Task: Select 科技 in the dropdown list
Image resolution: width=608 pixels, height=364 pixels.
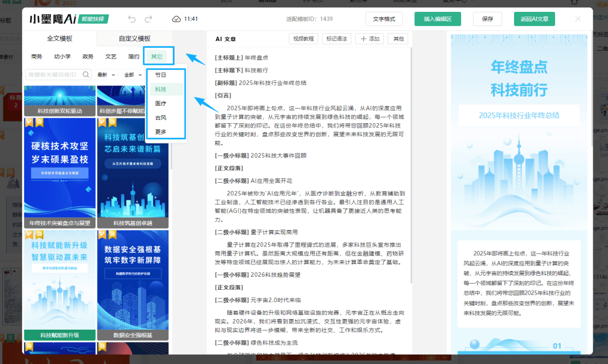Action: (x=161, y=89)
